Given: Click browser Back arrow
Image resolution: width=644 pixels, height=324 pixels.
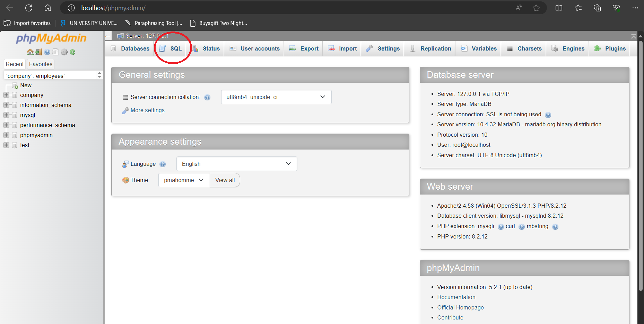Looking at the screenshot, I should (x=10, y=8).
